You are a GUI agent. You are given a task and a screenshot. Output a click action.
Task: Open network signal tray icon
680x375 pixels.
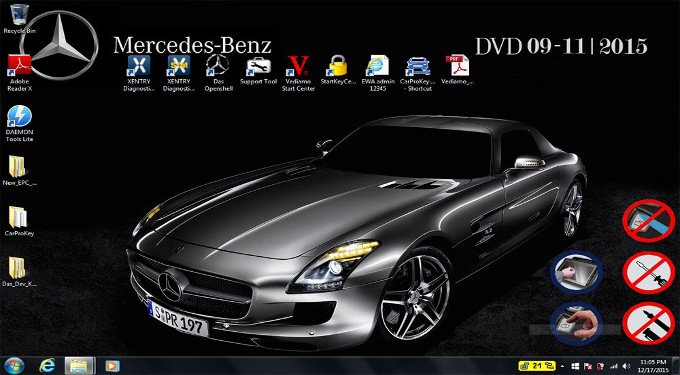(x=614, y=366)
